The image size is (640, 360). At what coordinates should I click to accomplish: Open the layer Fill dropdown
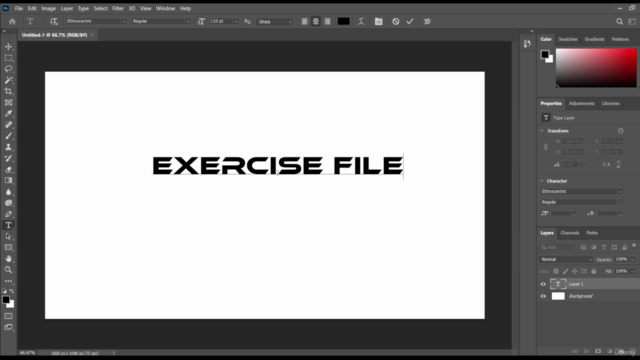[x=632, y=271]
